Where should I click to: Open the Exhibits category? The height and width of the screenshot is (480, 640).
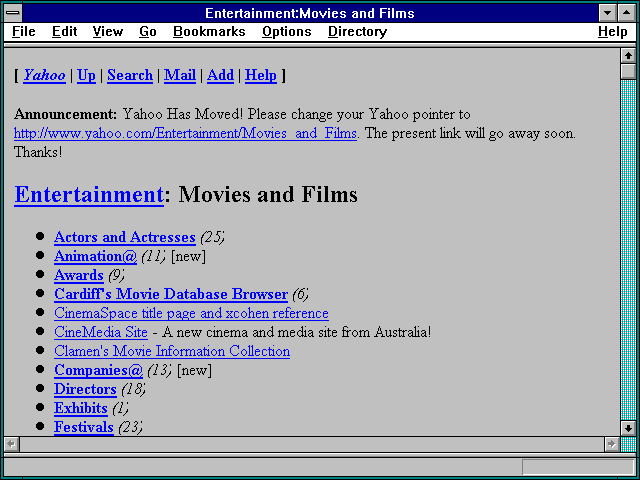click(x=81, y=408)
